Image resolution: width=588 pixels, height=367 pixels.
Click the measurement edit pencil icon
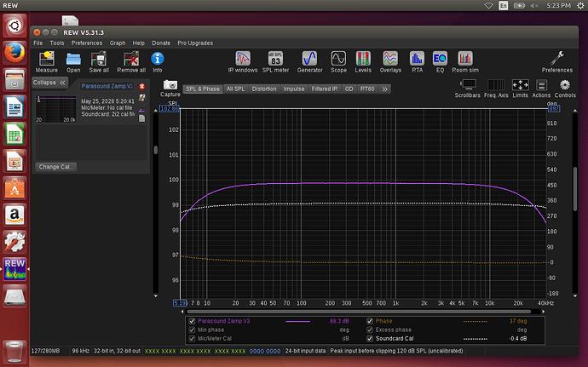(141, 98)
